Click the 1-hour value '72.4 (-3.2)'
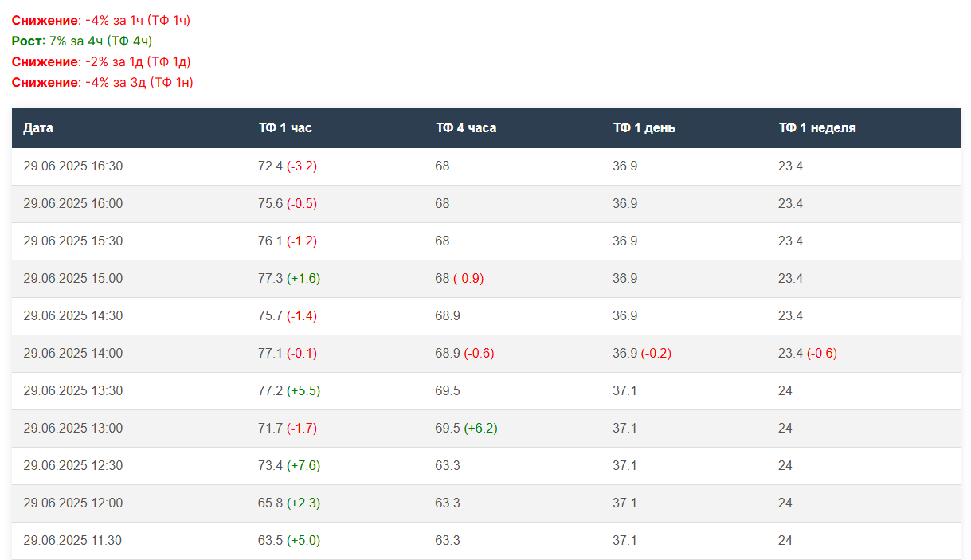 [x=288, y=166]
